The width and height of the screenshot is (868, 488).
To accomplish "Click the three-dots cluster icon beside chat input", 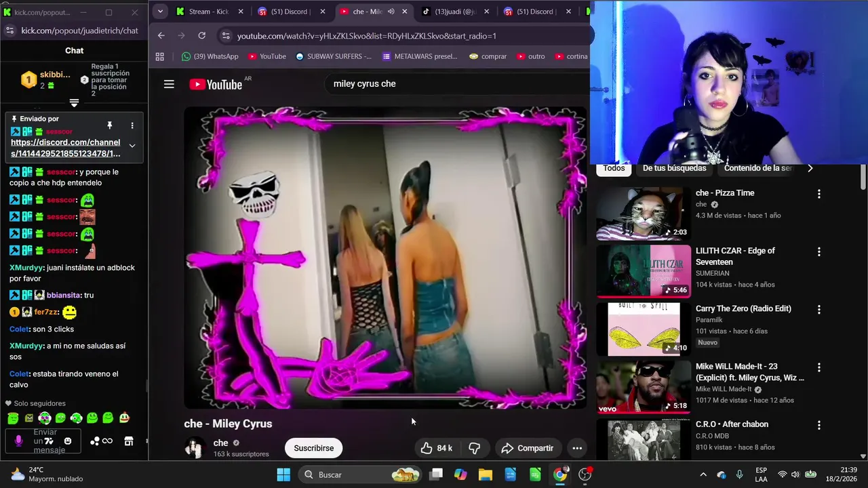I will [95, 441].
